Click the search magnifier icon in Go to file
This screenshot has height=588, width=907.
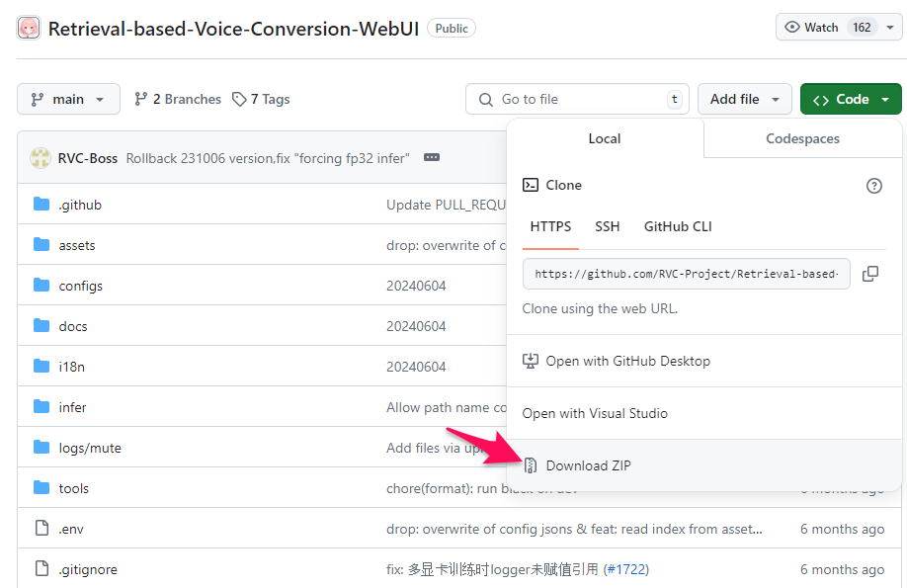485,100
